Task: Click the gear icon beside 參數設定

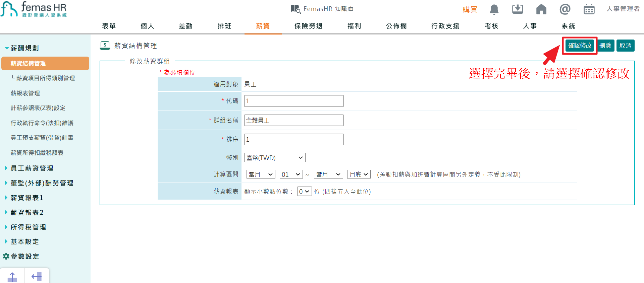Action: click(x=6, y=256)
